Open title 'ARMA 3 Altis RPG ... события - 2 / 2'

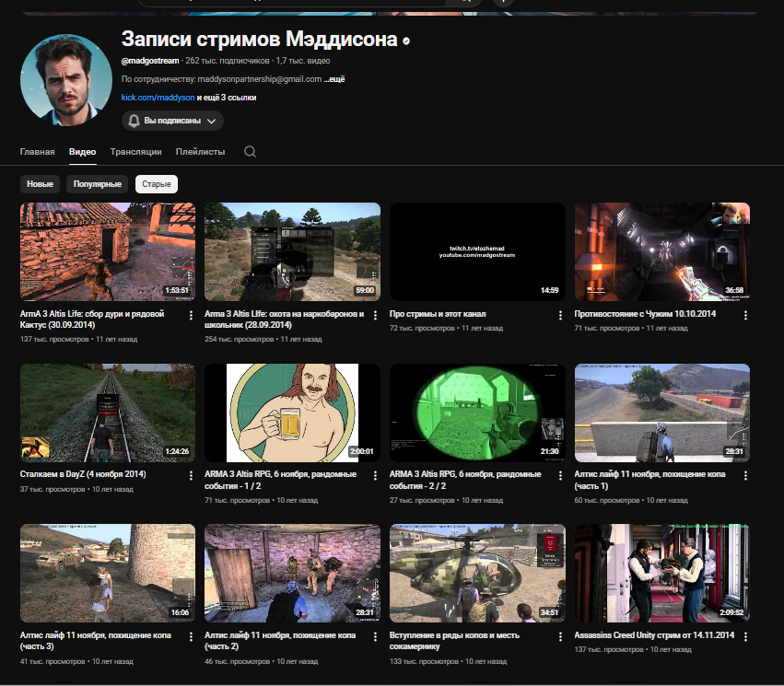point(465,480)
